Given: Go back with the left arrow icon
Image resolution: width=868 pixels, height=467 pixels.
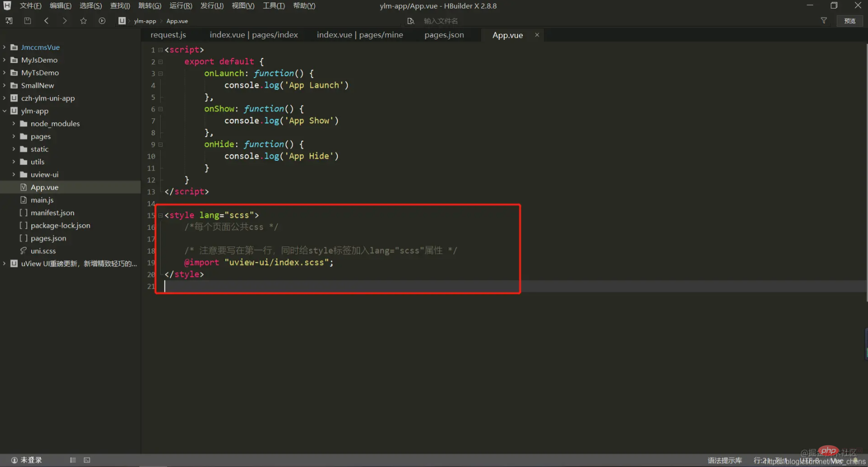Looking at the screenshot, I should click(46, 21).
